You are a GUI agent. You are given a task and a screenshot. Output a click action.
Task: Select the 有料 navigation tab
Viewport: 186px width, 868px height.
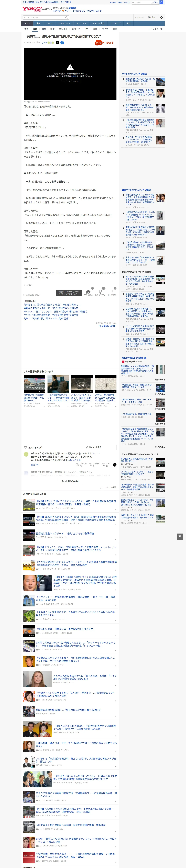point(128,24)
